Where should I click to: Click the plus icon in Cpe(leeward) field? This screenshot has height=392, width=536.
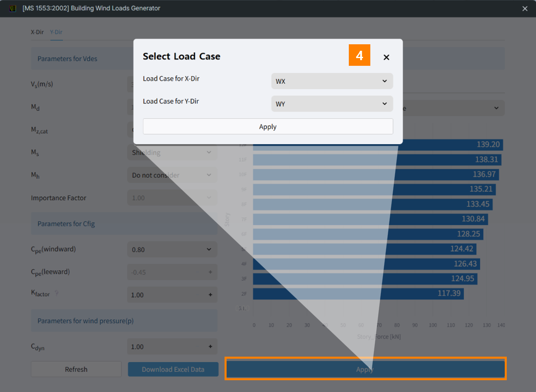point(210,272)
